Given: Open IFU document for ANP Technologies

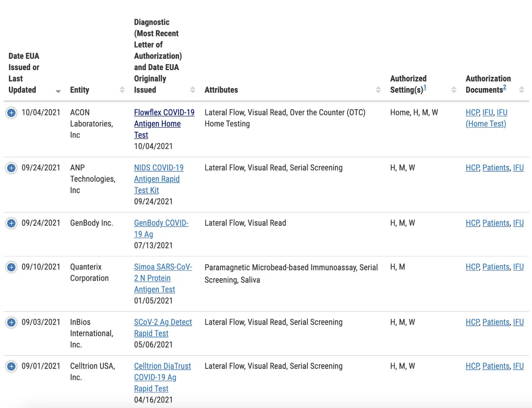Looking at the screenshot, I should (x=519, y=168).
